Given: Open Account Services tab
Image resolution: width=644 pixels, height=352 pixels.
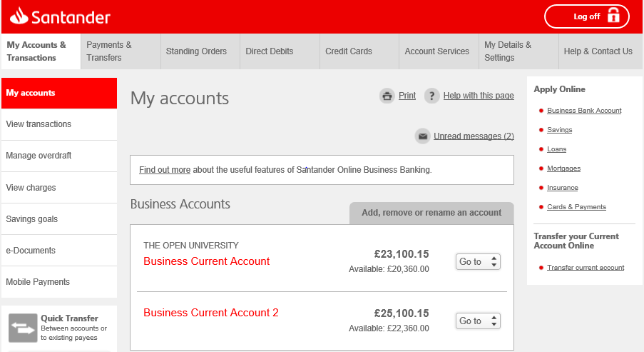Looking at the screenshot, I should [x=439, y=51].
